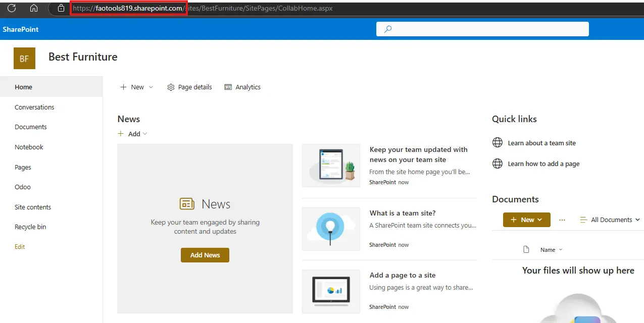
Task: Expand the Name column sort dropdown
Action: point(560,250)
